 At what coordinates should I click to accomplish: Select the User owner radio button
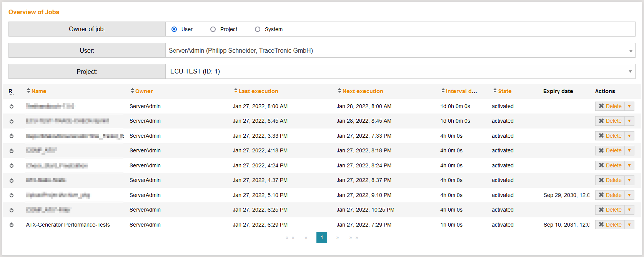174,29
